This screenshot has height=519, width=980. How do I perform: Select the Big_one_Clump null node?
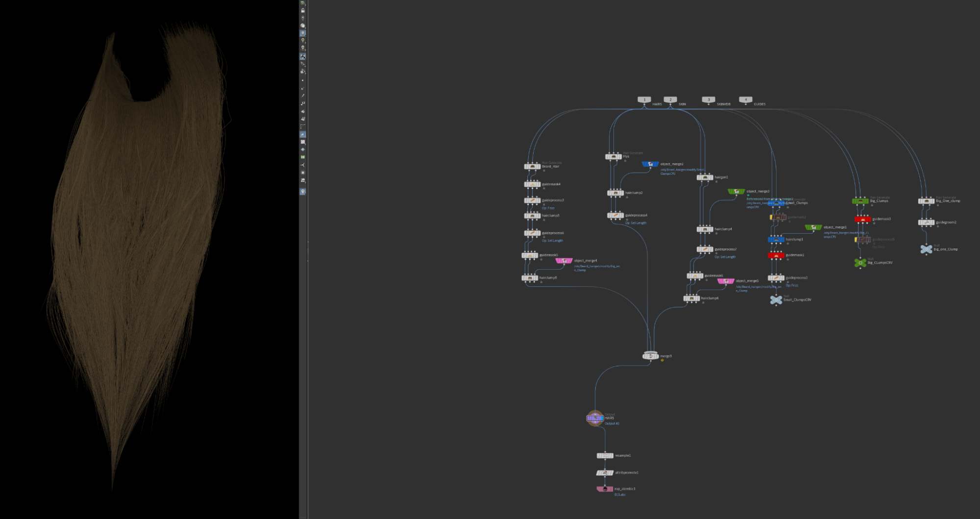click(926, 249)
